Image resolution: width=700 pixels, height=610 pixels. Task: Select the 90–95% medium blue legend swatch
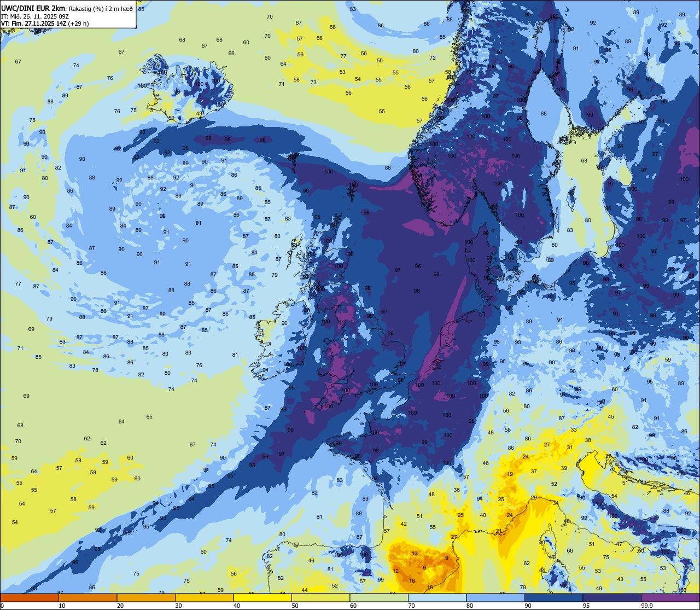coord(553,597)
